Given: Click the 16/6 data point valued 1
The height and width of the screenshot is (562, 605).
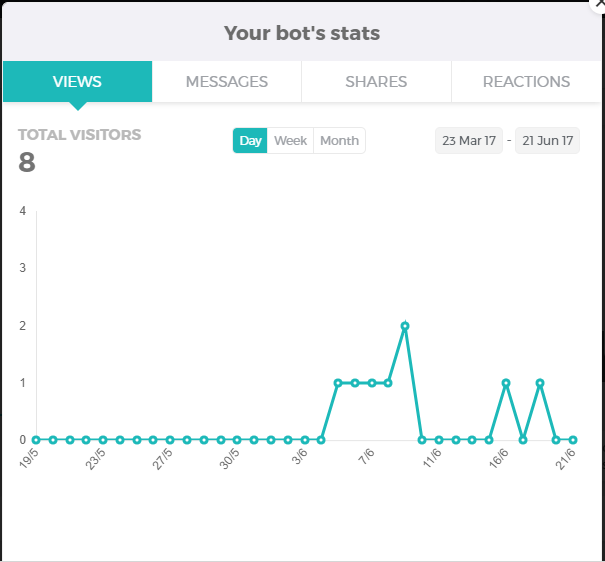Looking at the screenshot, I should point(506,383).
